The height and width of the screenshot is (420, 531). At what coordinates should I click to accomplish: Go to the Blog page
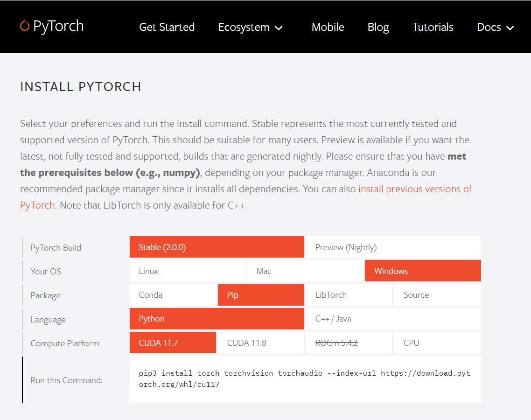pyautogui.click(x=378, y=27)
